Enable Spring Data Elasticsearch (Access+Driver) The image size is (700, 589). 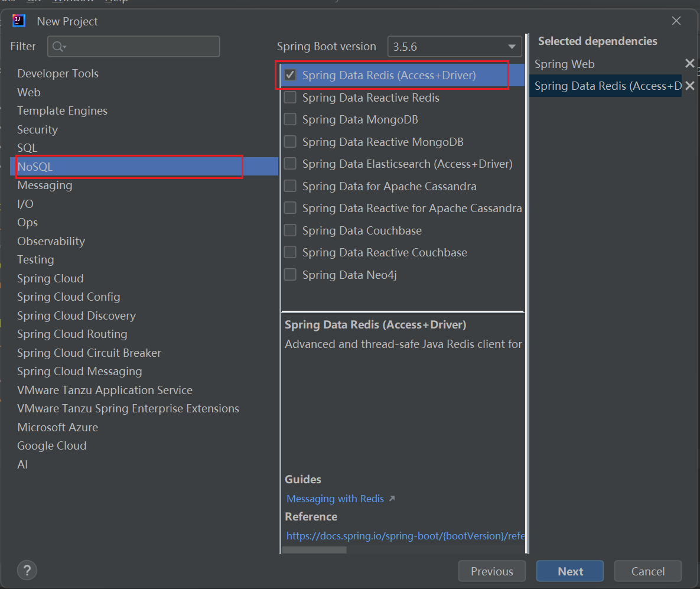[x=290, y=164]
